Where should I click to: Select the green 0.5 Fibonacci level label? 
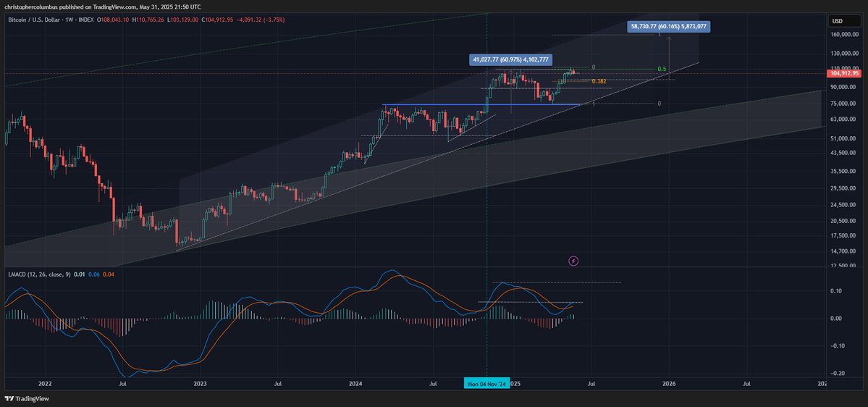point(661,69)
